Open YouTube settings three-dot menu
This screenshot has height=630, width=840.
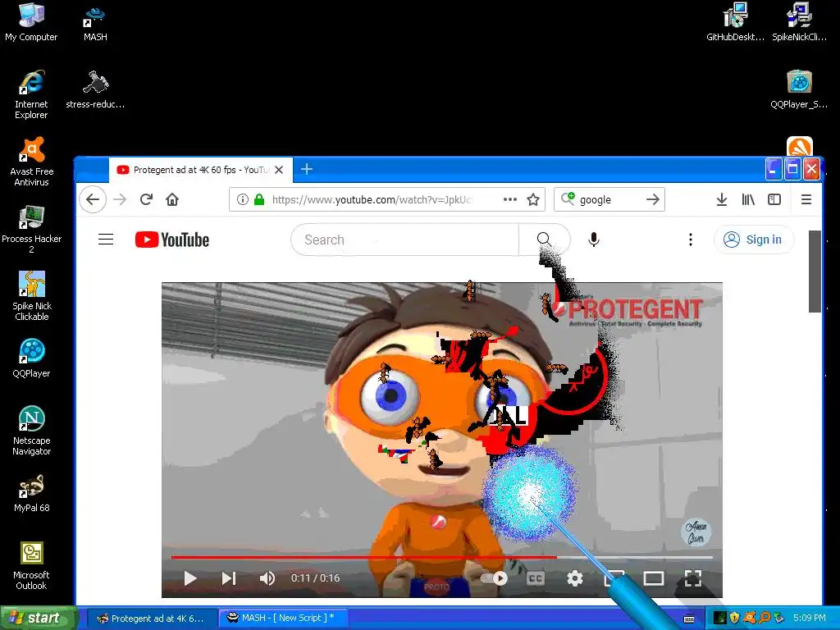click(691, 240)
